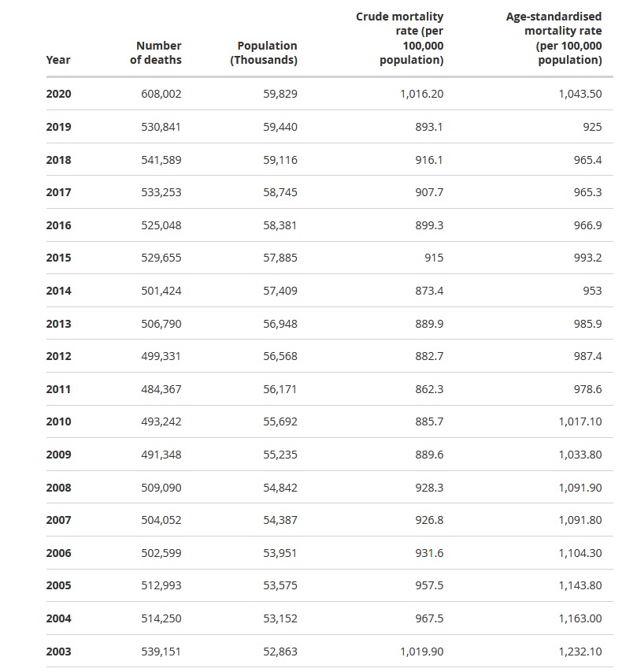Select the Age-standardised mortality rate header
Screen dimensions: 637x672
(554, 38)
